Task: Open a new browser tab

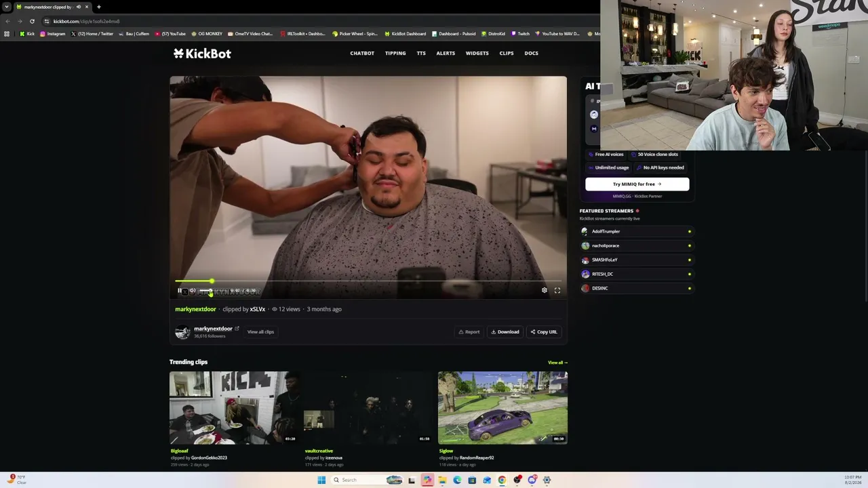Action: click(x=99, y=7)
